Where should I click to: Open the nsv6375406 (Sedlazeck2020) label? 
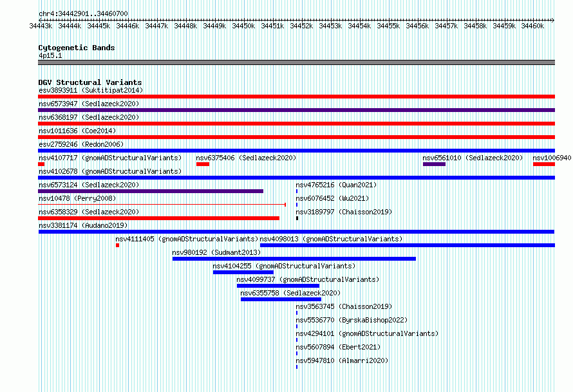pyautogui.click(x=246, y=158)
